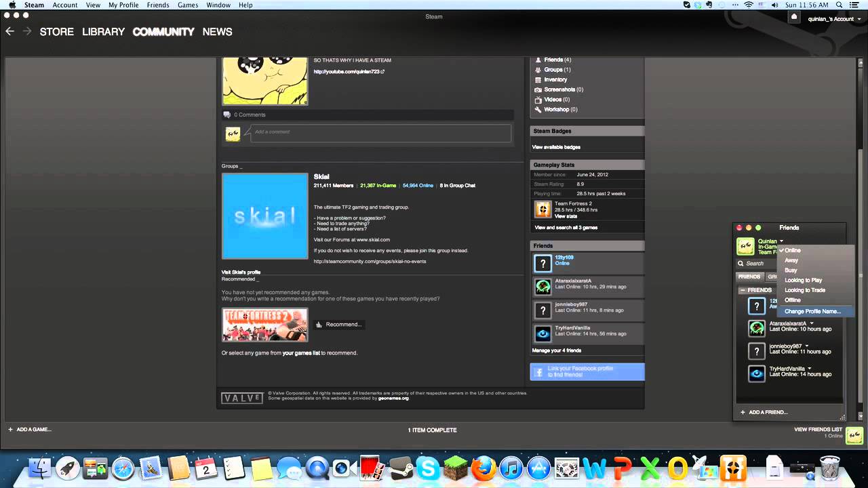
Task: Open the youtube.com/quinlan723 link
Action: 349,71
